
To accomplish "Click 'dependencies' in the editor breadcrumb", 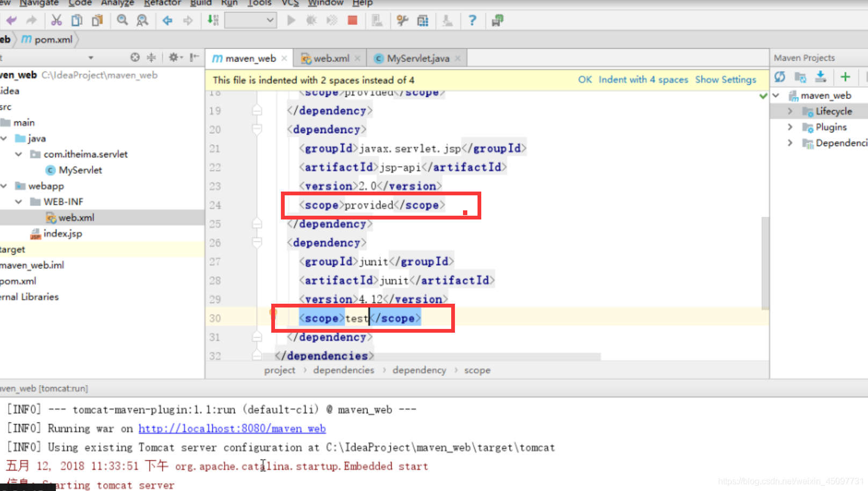I will [x=344, y=370].
